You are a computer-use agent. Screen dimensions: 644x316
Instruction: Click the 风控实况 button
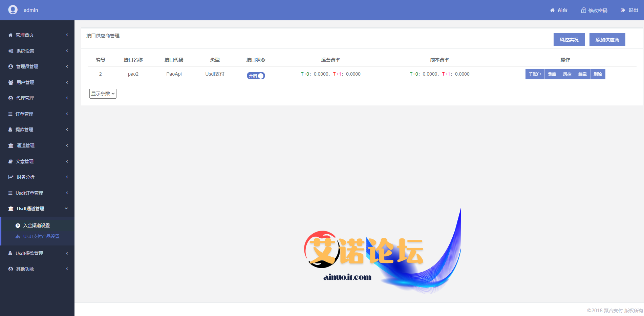[569, 40]
